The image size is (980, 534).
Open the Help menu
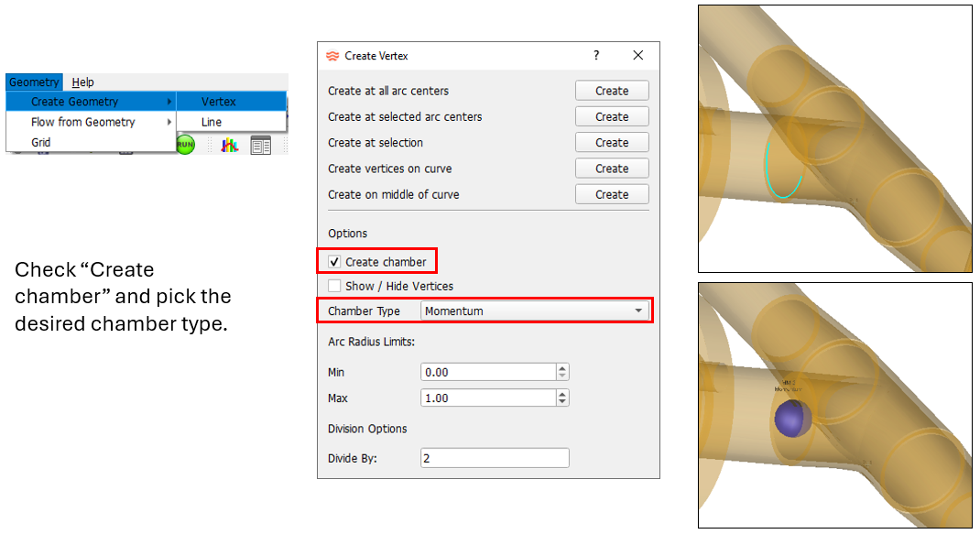coord(82,82)
